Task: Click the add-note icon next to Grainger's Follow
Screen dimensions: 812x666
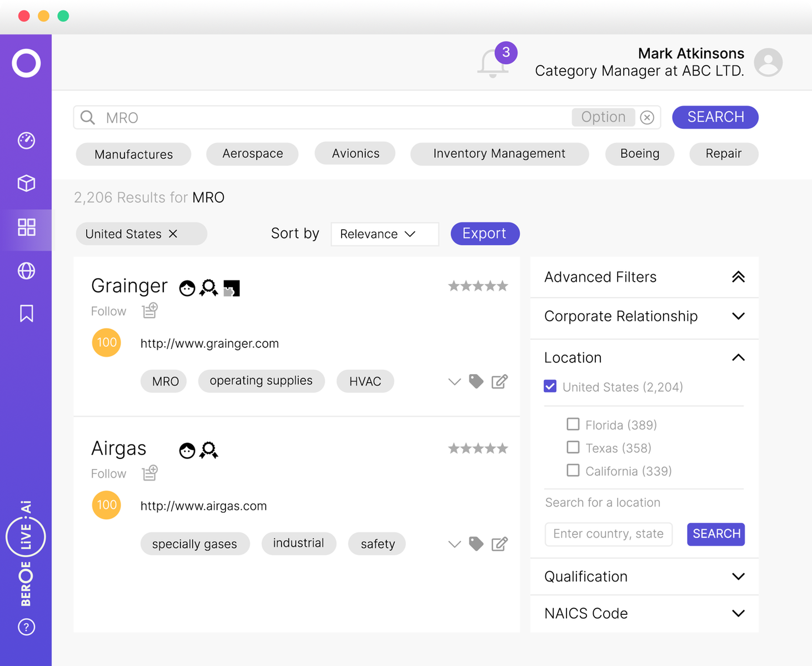Action: [x=149, y=310]
